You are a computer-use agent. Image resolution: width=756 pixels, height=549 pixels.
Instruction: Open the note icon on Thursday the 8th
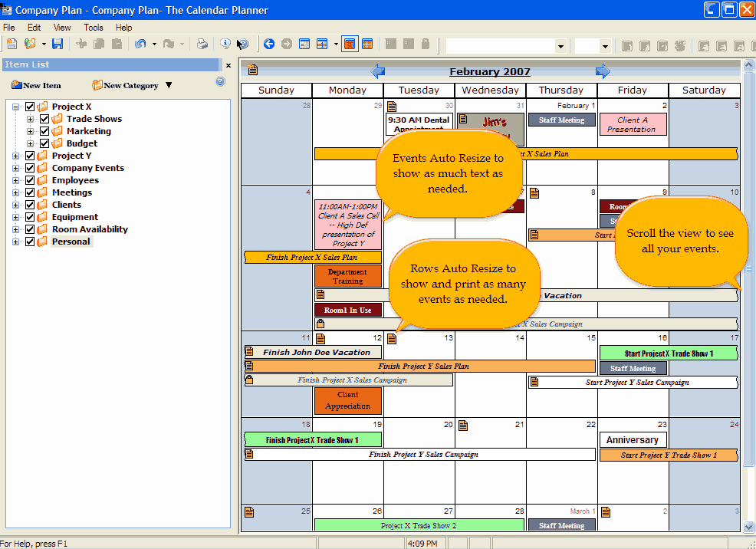pyautogui.click(x=534, y=193)
